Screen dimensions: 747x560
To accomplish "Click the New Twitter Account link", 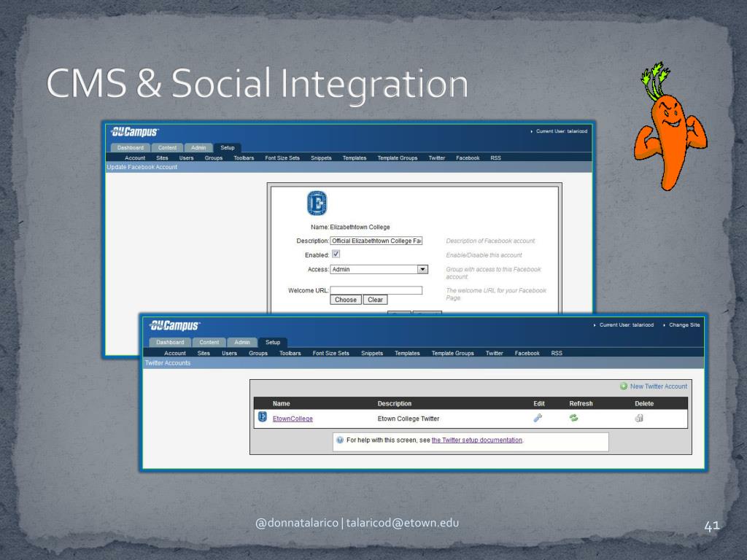I will [659, 386].
